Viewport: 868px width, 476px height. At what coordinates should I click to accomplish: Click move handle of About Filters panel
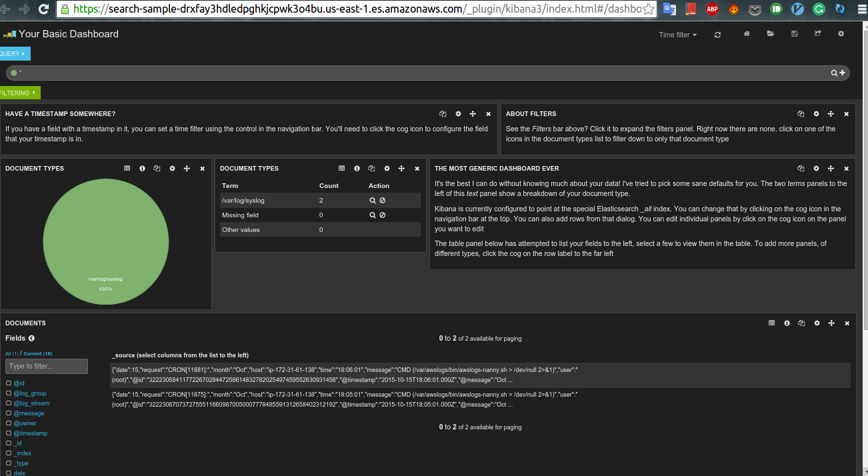coord(831,114)
